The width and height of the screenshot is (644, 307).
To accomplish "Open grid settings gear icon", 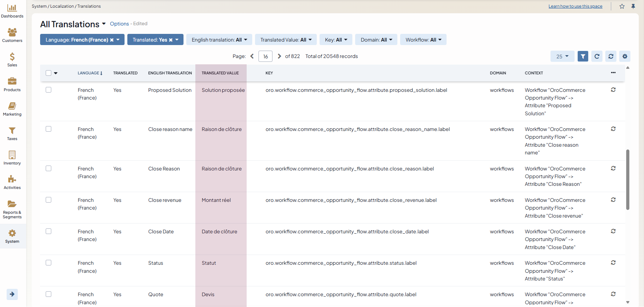I will (624, 56).
